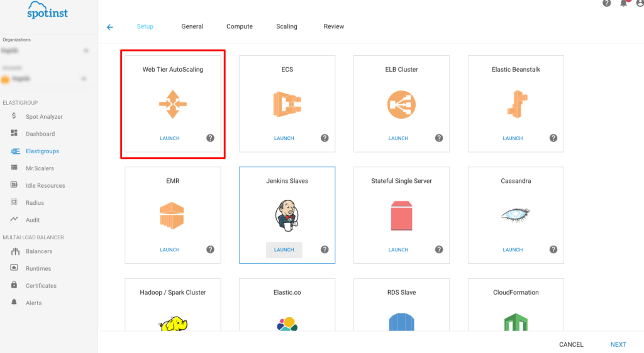Expand the Organizations dropdown
The height and width of the screenshot is (353, 644).
86,50
